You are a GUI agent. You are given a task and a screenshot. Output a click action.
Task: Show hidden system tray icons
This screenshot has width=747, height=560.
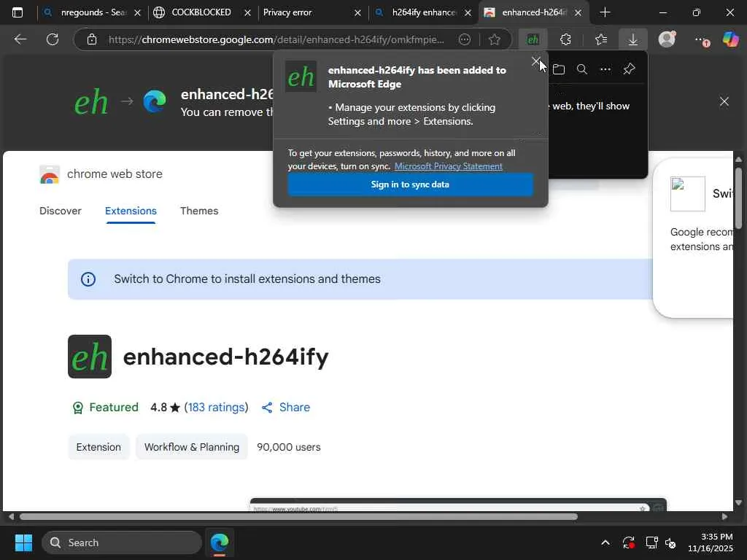(605, 542)
